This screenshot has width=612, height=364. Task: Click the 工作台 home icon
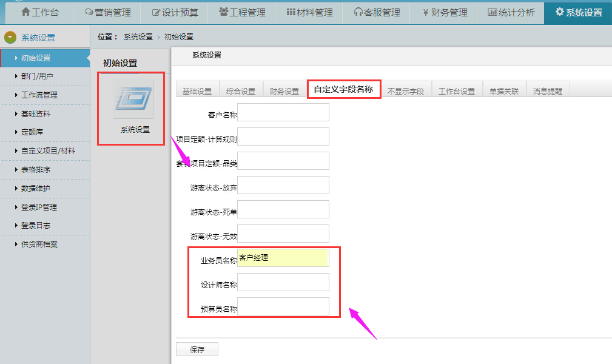pyautogui.click(x=24, y=12)
